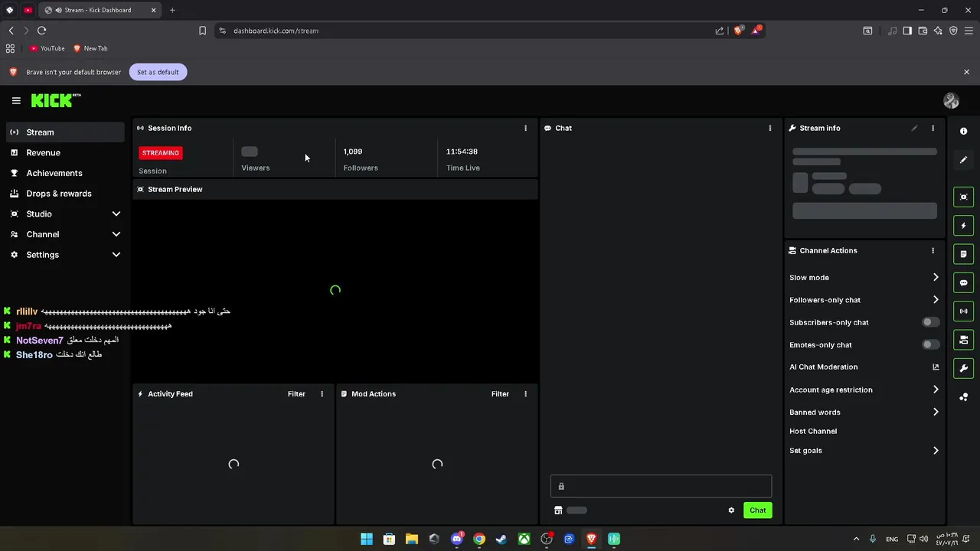Open YouTube bookmark
Image resolution: width=980 pixels, height=551 pixels.
47,48
